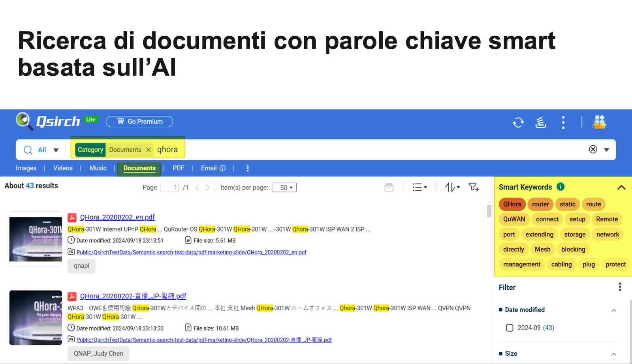Screen dimensions: 632x364
Task: Click PDF icon of the JP pdf result
Action: [x=72, y=296]
